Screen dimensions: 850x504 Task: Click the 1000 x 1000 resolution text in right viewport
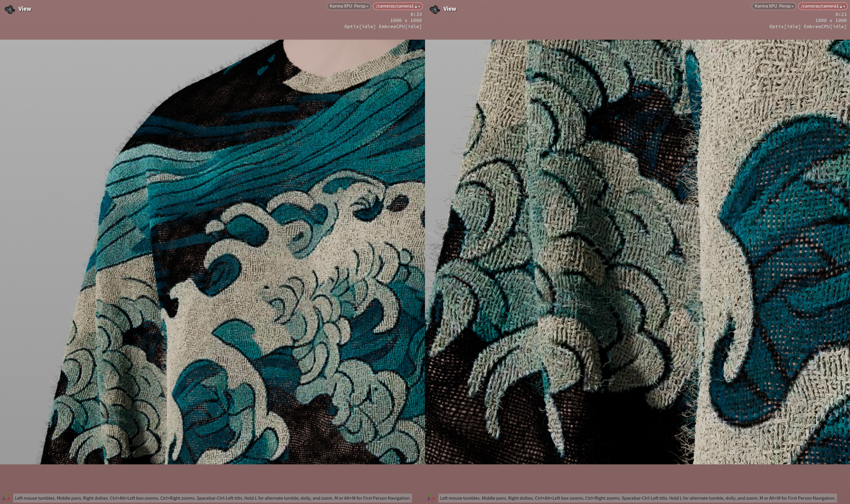click(831, 20)
